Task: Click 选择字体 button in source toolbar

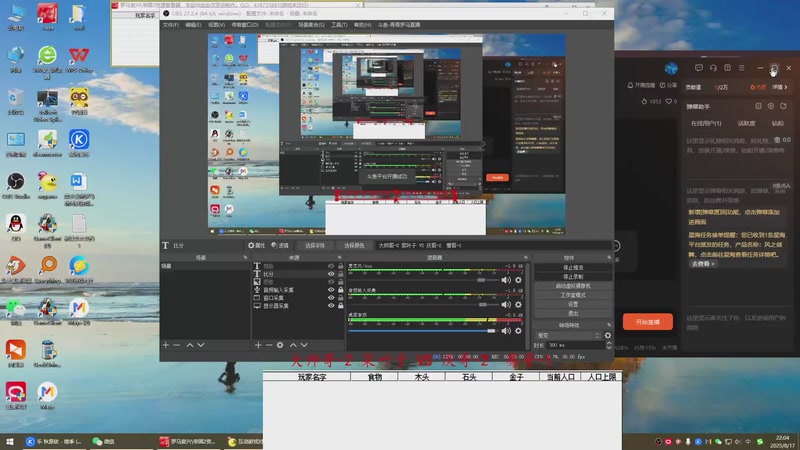Action: pyautogui.click(x=315, y=245)
